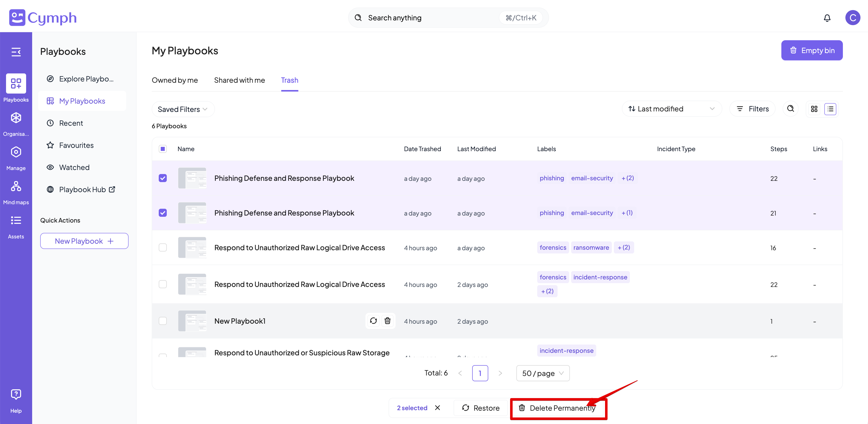Toggle the select-all header checkbox
868x424 pixels.
point(163,149)
